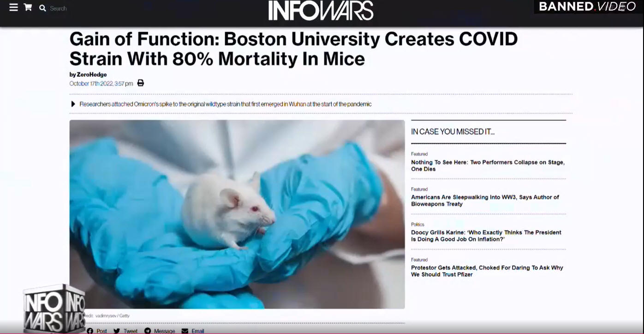Click 'IN CASE YOU MISSED IT...' heading
Image resolution: width=644 pixels, height=334 pixels.
[x=453, y=132]
